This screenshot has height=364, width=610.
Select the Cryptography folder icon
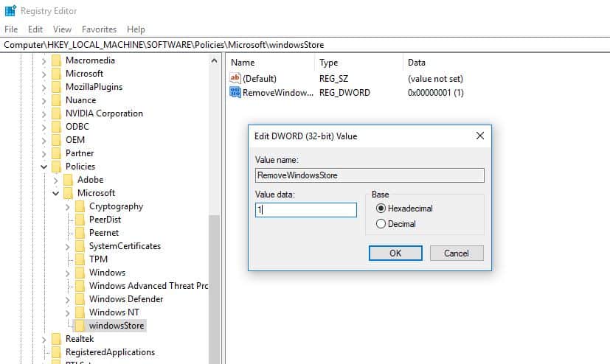point(80,206)
